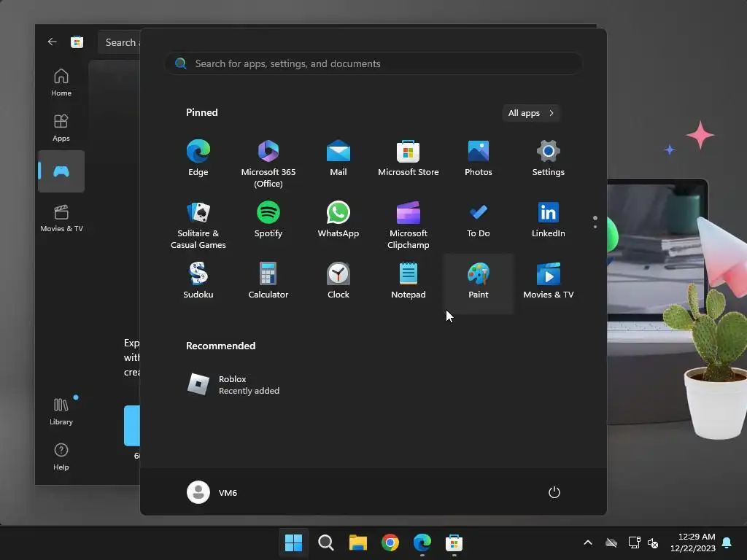Open the Edge pinned app
The width and height of the screenshot is (747, 560).
point(198,158)
